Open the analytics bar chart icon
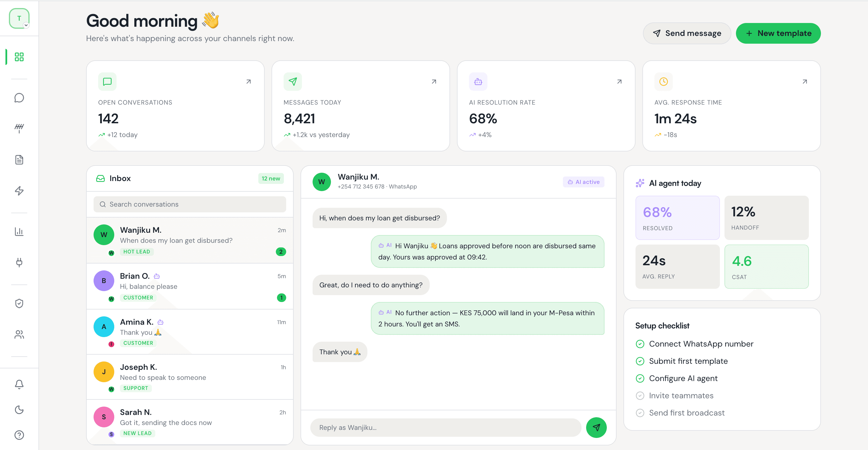 [19, 231]
